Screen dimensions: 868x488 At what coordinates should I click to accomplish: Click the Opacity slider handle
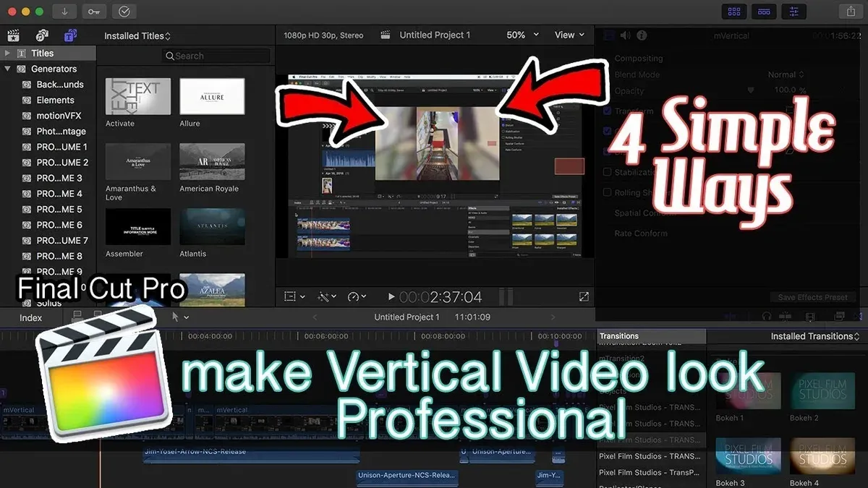coord(750,91)
